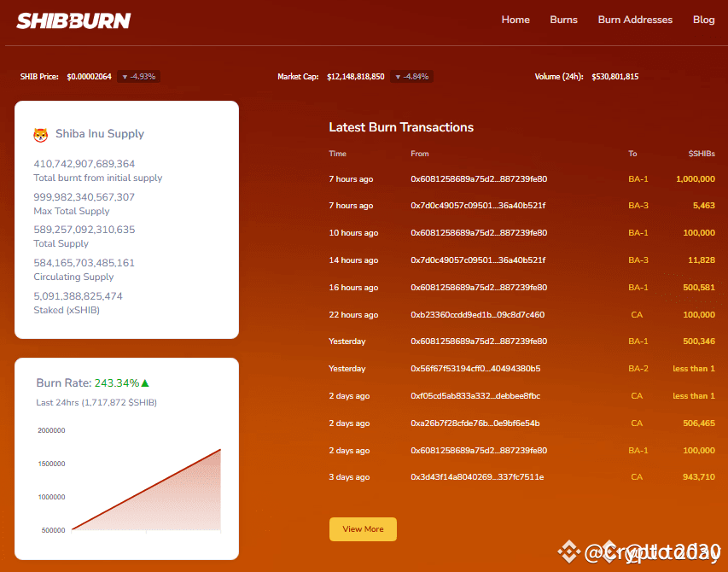Click total burnt value 410,742,907,689,364
Viewport: 728px width, 572px height.
[84, 164]
